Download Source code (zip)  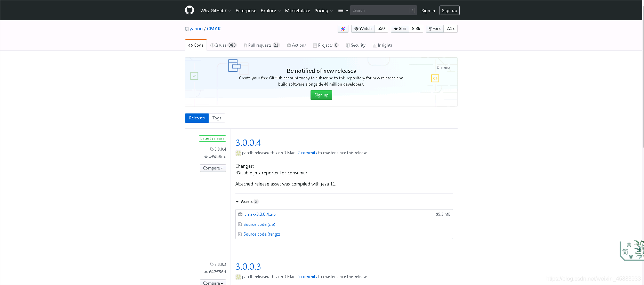(259, 224)
